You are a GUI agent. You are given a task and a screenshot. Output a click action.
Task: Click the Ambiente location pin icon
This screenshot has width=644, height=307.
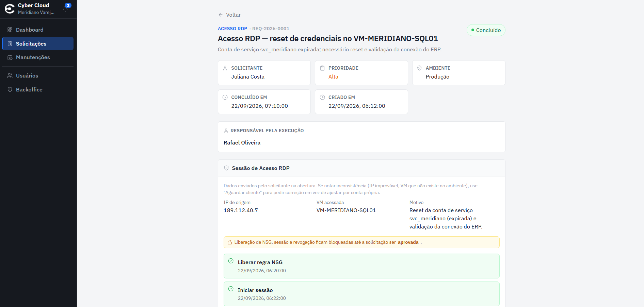[419, 68]
